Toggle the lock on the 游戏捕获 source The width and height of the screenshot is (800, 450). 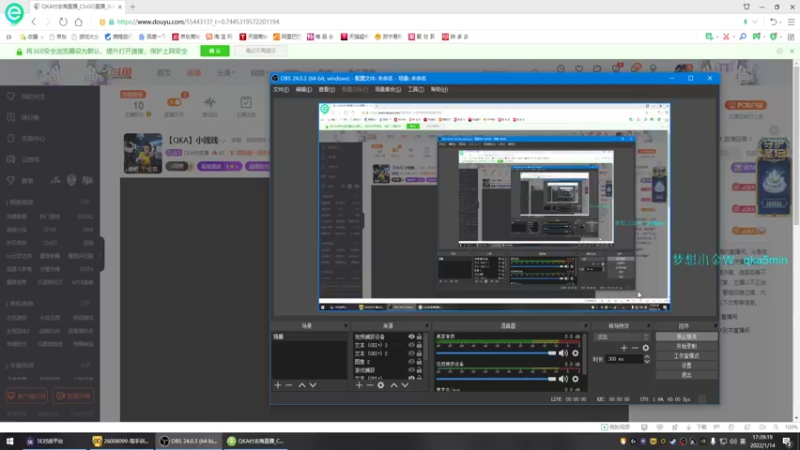pos(419,370)
